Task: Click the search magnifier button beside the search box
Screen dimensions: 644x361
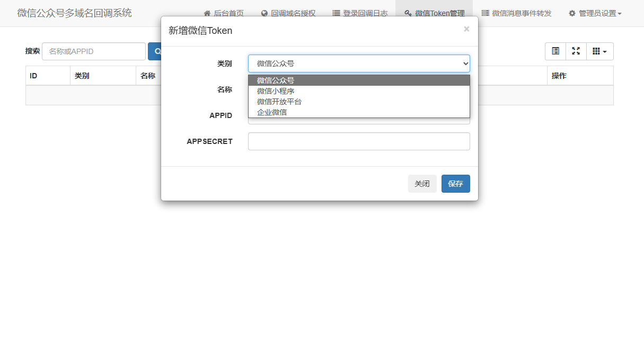Action: tap(157, 51)
